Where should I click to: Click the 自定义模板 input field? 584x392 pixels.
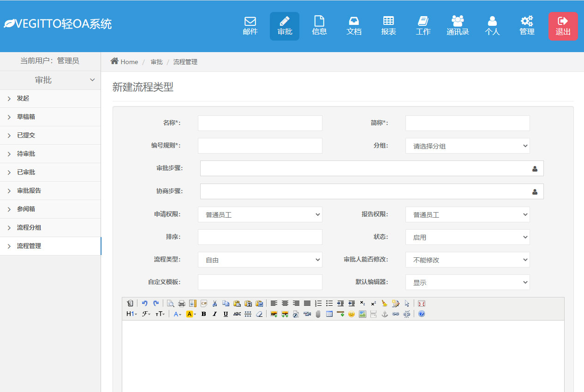click(x=260, y=282)
